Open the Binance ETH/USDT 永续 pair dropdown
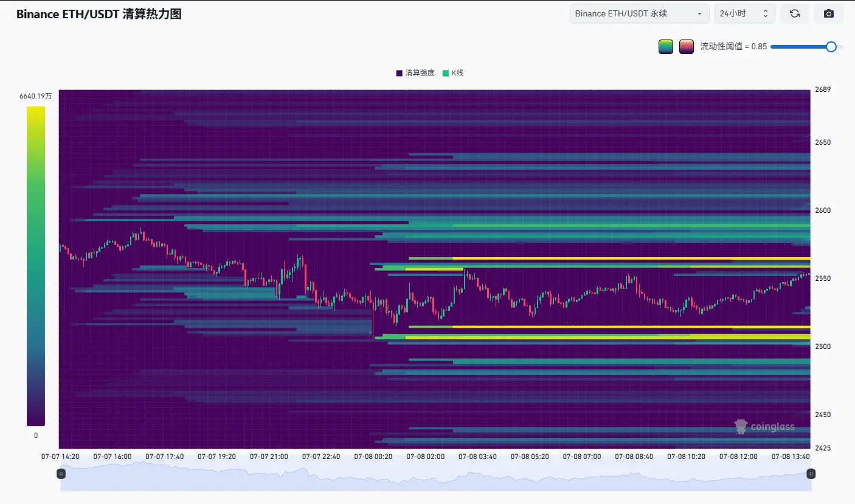The height and width of the screenshot is (504, 855). 639,13
